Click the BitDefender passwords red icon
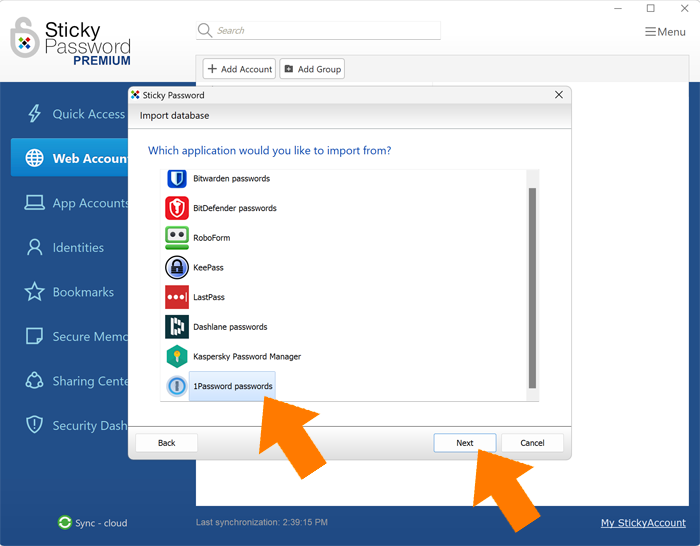The width and height of the screenshot is (700, 546). [177, 208]
